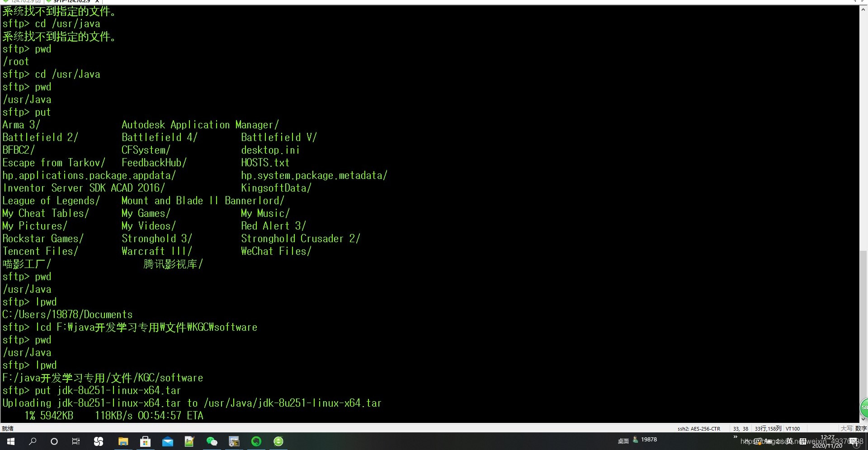Click the 'Battlefield 4/' directory entry
The height and width of the screenshot is (450, 868).
point(160,137)
